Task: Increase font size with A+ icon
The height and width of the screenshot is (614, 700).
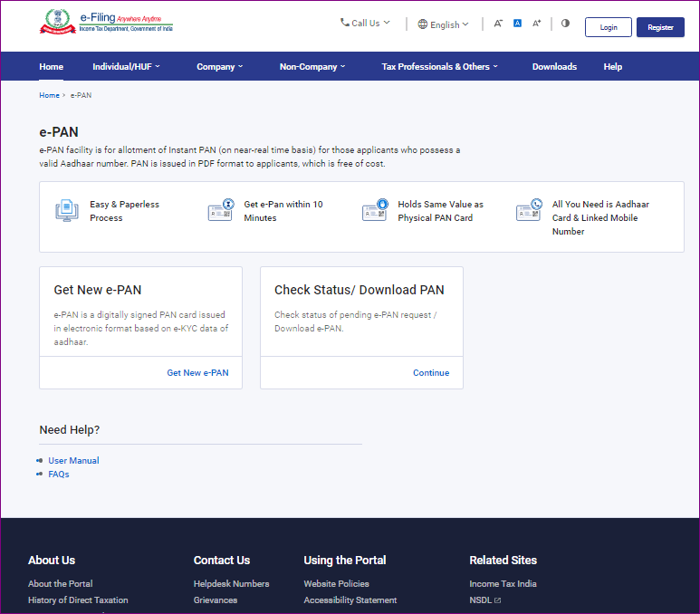Action: 537,24
